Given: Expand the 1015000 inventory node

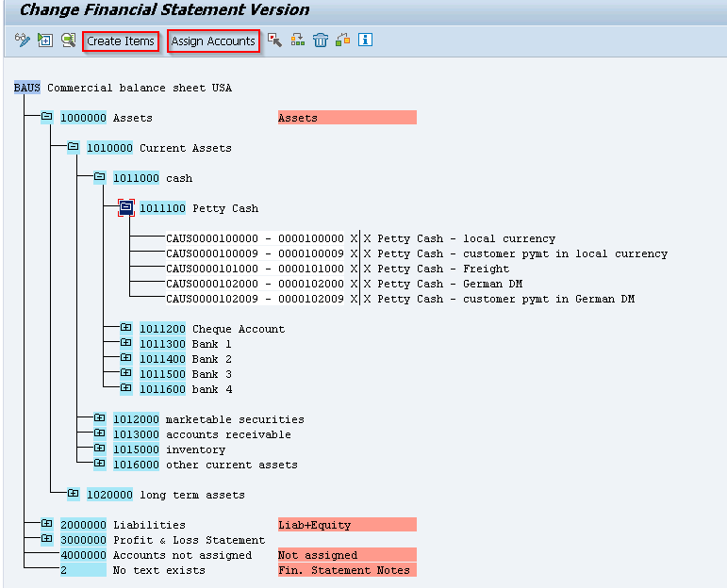Looking at the screenshot, I should [x=100, y=448].
